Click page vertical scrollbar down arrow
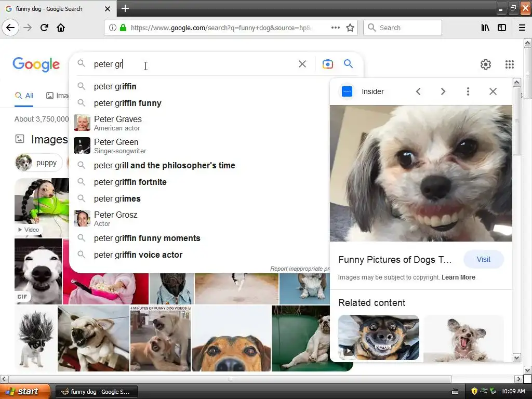This screenshot has height=399, width=532. pos(527,370)
